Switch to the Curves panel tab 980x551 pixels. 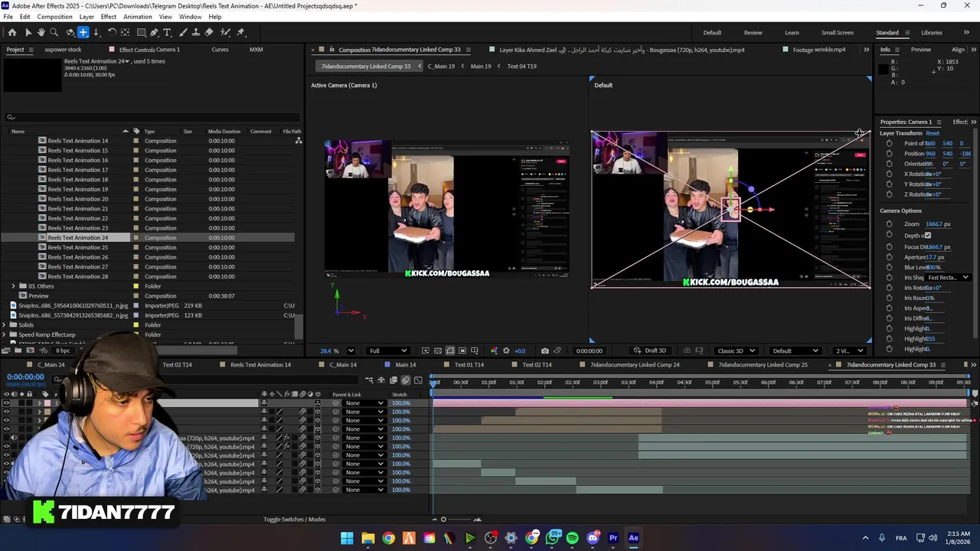[x=220, y=50]
